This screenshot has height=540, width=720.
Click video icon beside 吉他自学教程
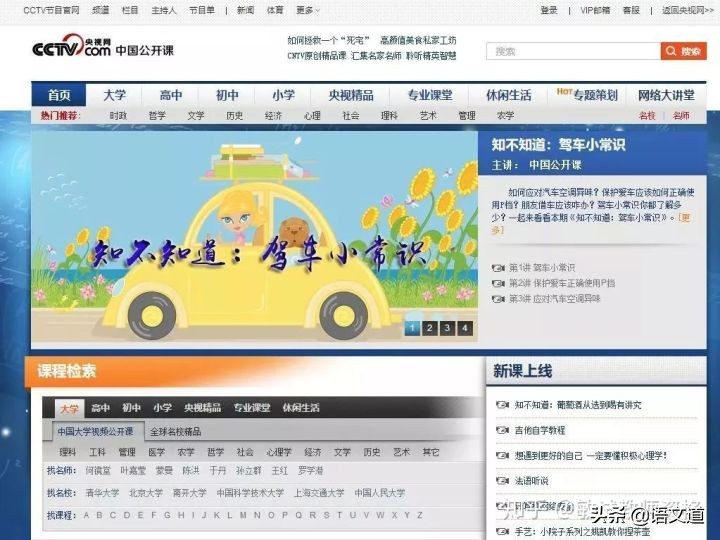point(502,430)
